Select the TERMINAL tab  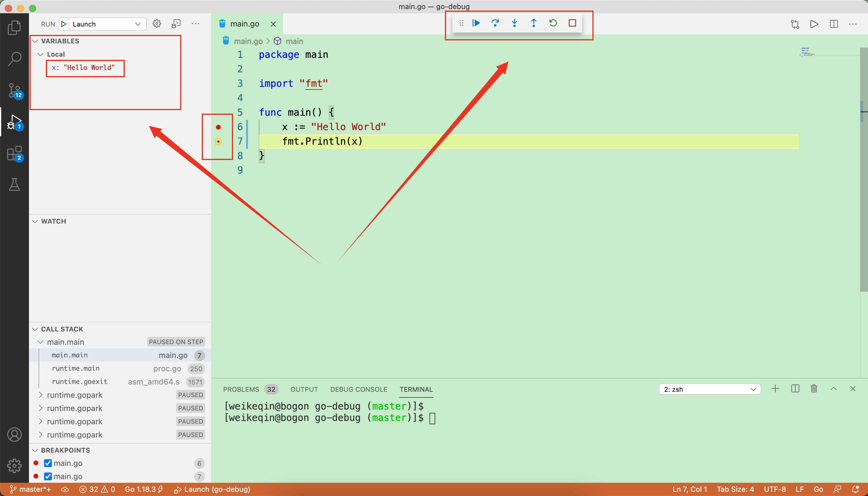(x=416, y=389)
